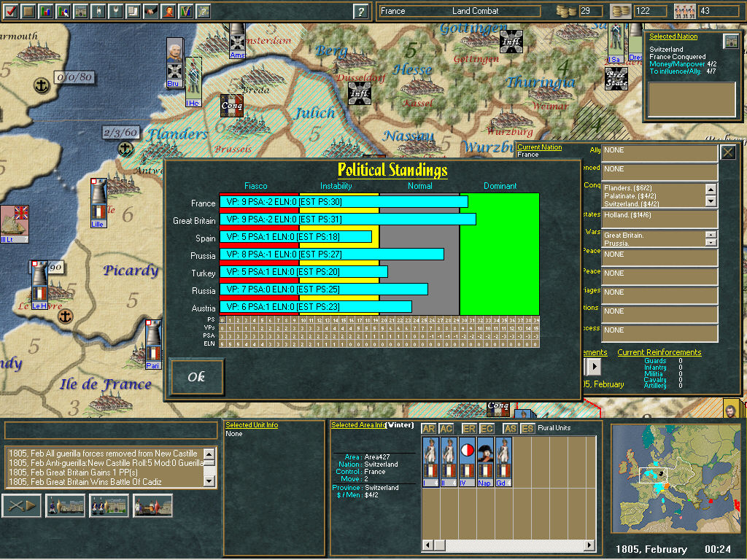747x560 pixels.
Task: Open the Current Reinforcements link
Action: tap(659, 353)
